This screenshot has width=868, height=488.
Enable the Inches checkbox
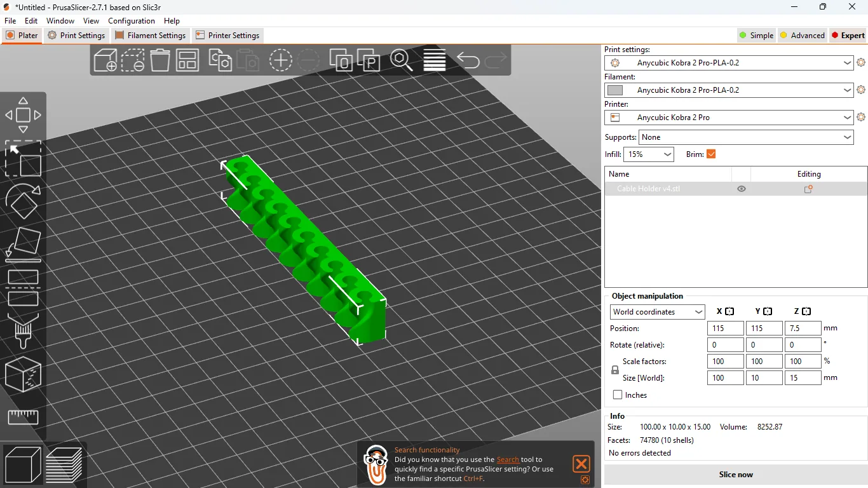[618, 395]
